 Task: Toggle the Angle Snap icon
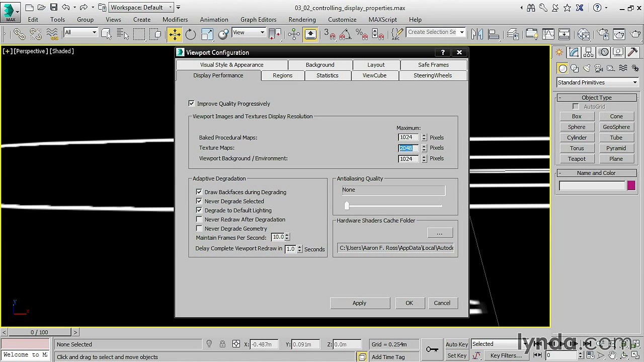click(x=345, y=34)
